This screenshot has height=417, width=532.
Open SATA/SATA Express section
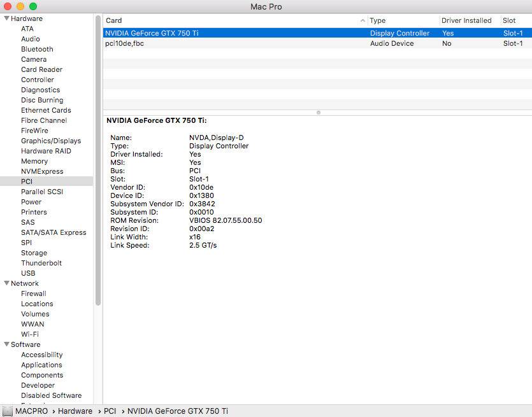[x=54, y=232]
